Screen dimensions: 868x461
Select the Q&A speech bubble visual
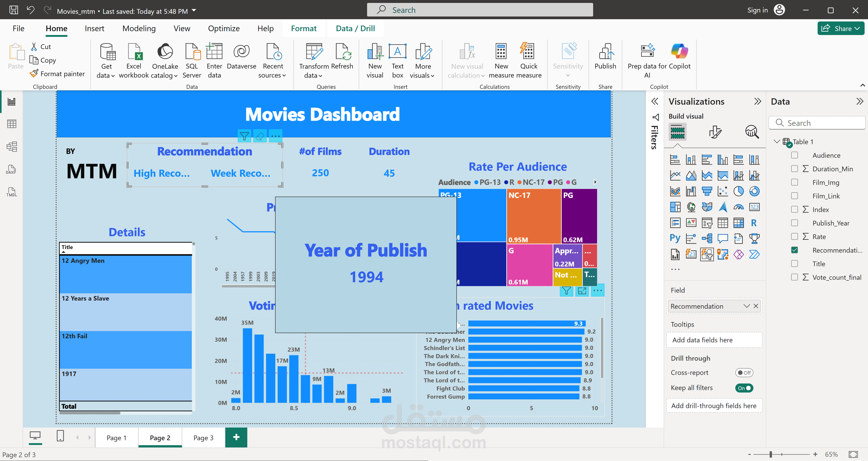click(x=722, y=239)
